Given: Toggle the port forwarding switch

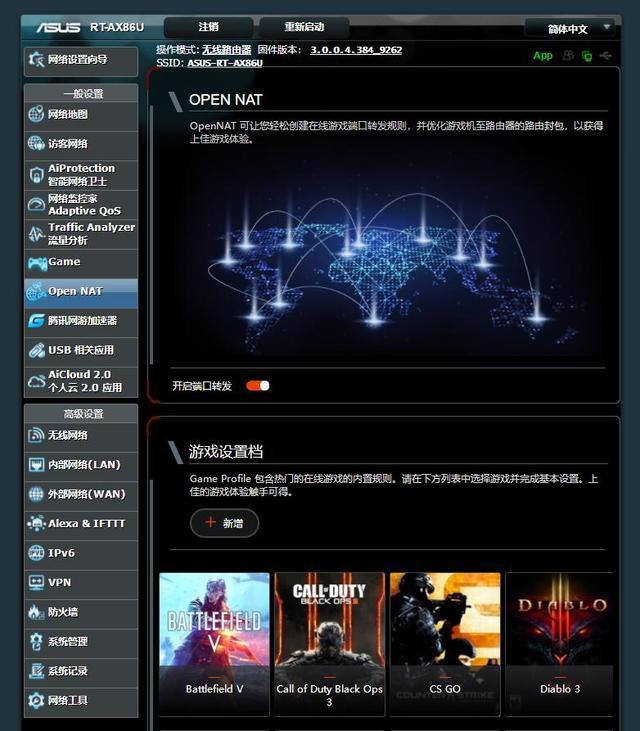Looking at the screenshot, I should click(x=258, y=386).
